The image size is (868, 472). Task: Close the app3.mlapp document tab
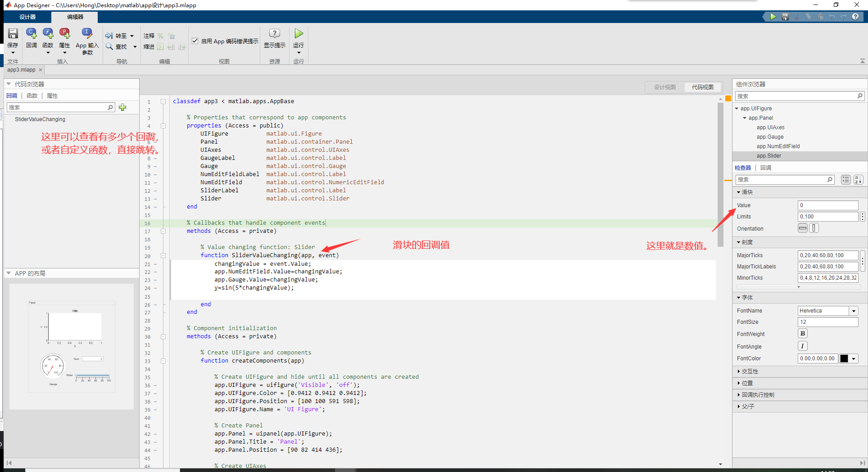[41, 70]
